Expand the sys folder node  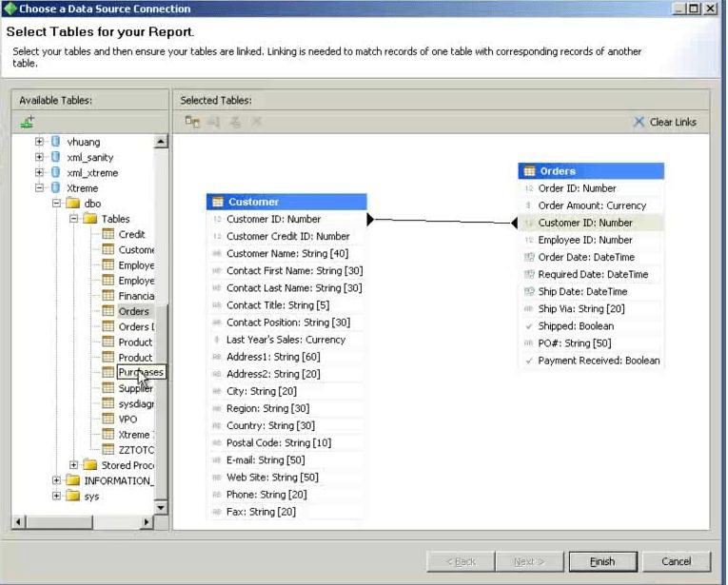(56, 497)
